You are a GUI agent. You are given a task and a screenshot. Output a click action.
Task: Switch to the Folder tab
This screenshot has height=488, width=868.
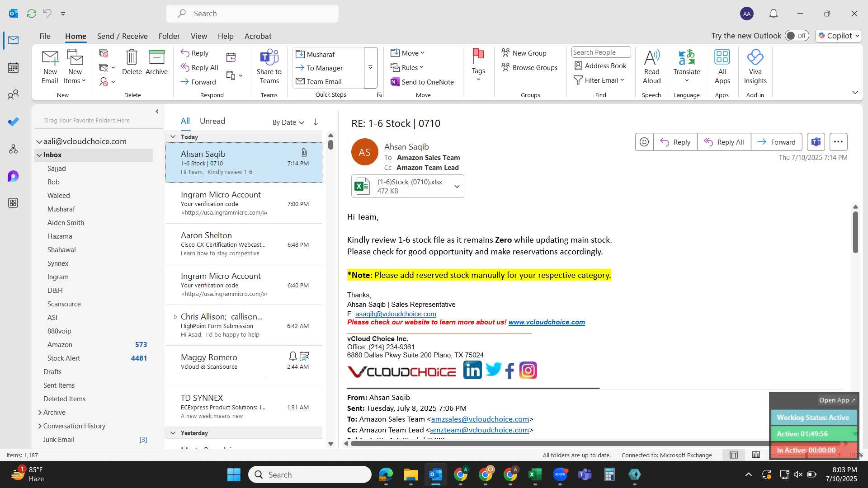tap(169, 36)
